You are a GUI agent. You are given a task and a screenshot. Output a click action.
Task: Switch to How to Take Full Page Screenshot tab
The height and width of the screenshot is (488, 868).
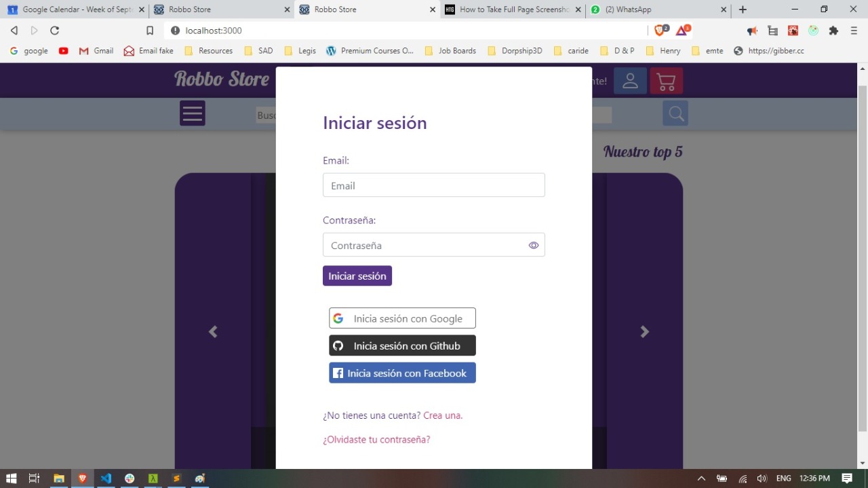[513, 10]
